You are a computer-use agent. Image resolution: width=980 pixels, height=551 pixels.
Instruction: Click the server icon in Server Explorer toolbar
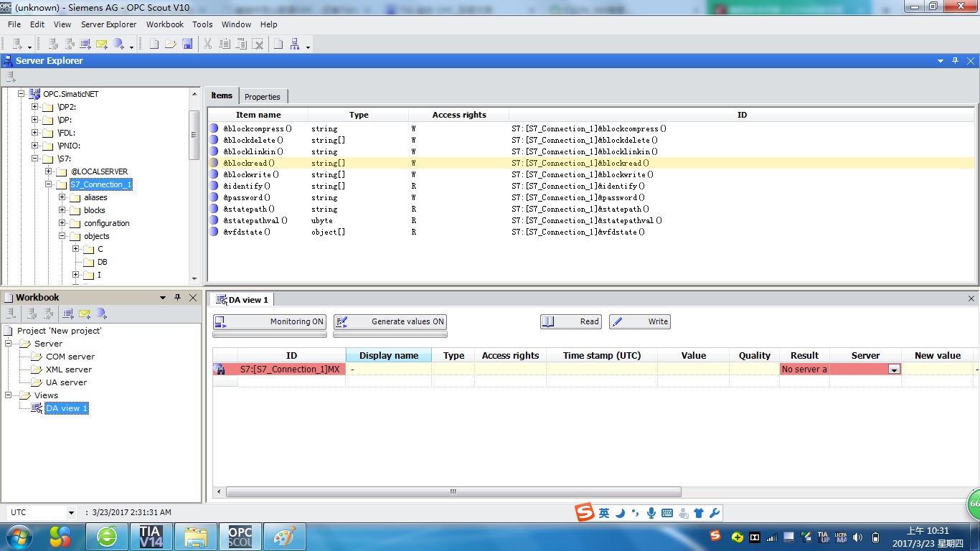(x=11, y=76)
